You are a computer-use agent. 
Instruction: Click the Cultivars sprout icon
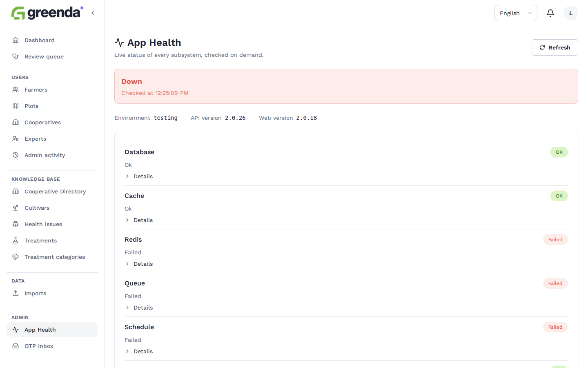[16, 208]
